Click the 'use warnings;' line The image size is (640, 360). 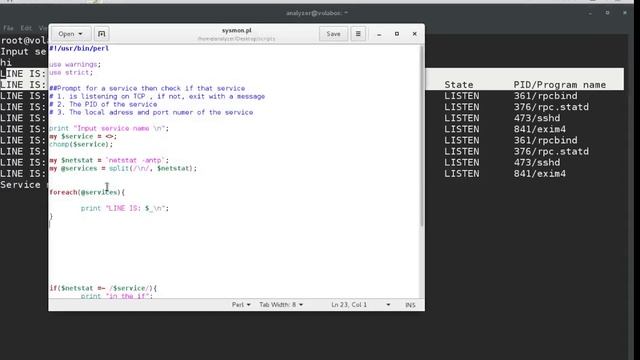click(x=75, y=64)
